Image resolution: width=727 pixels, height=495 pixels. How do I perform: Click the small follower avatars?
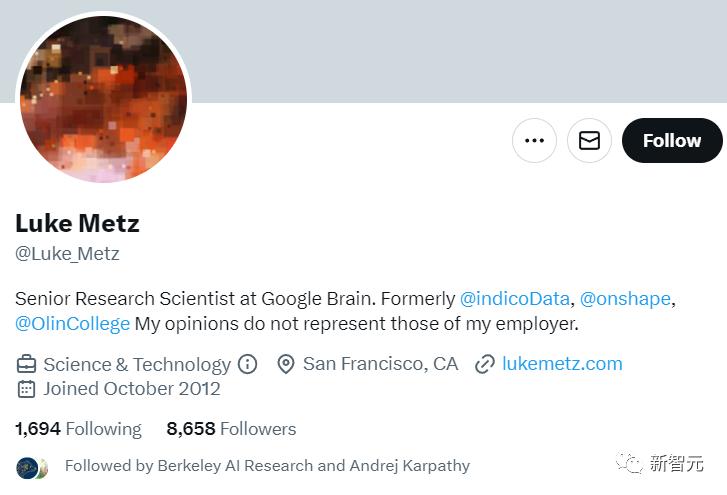(32, 468)
